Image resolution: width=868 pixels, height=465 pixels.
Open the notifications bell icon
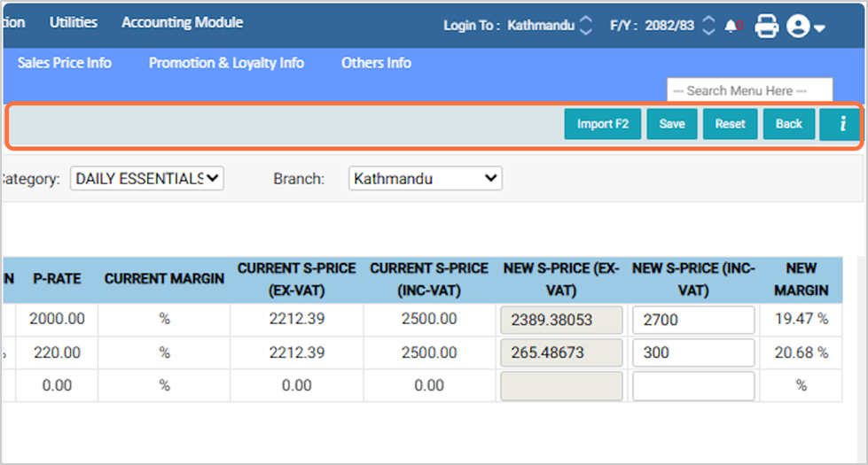click(731, 26)
